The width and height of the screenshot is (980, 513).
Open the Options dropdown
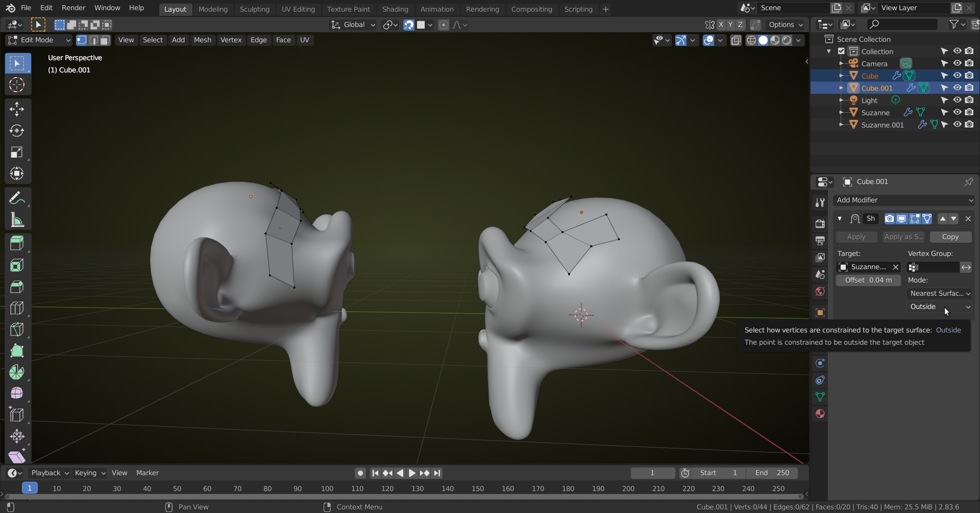[x=786, y=25]
